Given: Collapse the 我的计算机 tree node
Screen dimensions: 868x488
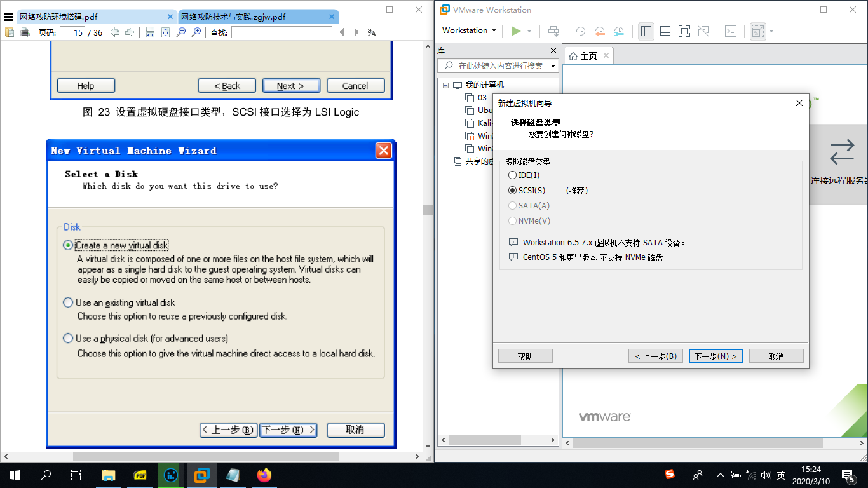Looking at the screenshot, I should tap(445, 85).
